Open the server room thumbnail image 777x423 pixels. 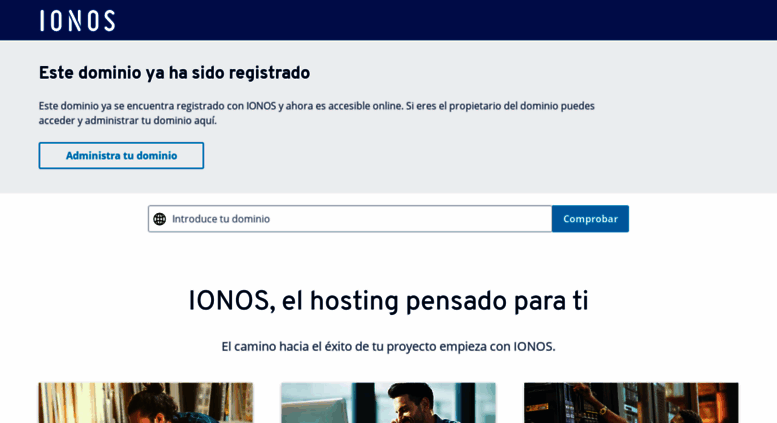pyautogui.click(x=631, y=403)
